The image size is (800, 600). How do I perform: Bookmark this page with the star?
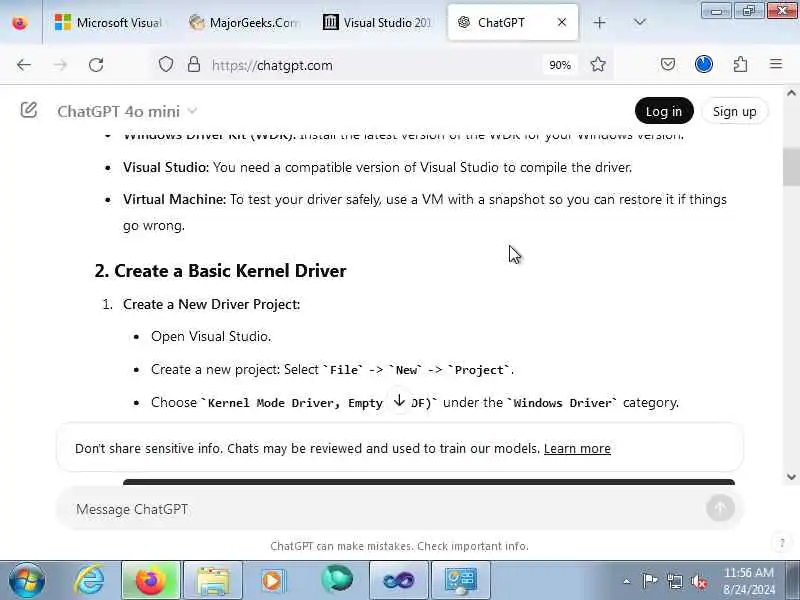[598, 65]
